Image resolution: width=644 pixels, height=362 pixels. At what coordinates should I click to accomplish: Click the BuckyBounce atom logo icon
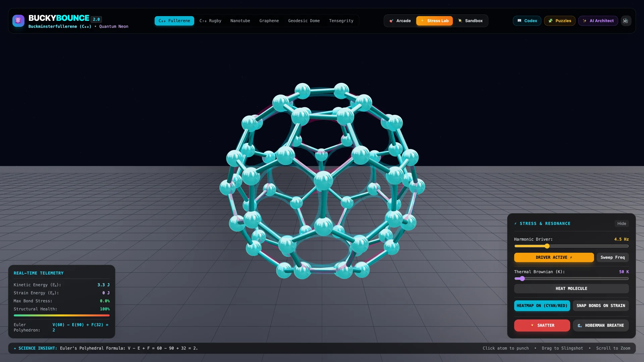(x=18, y=21)
